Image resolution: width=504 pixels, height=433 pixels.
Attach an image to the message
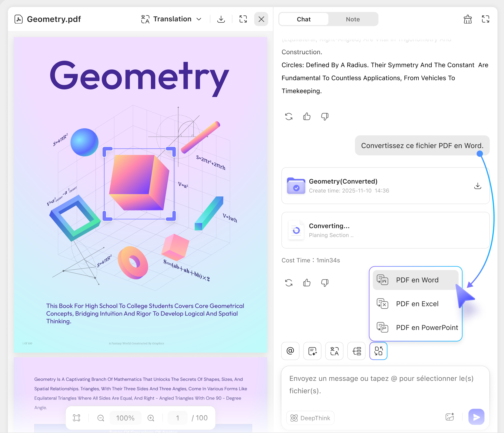coord(450,417)
